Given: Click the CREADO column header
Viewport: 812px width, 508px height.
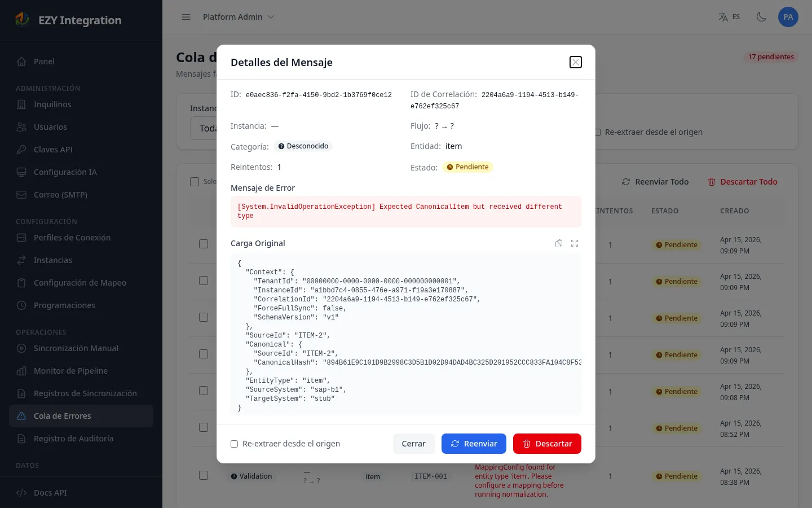Looking at the screenshot, I should pyautogui.click(x=735, y=211).
